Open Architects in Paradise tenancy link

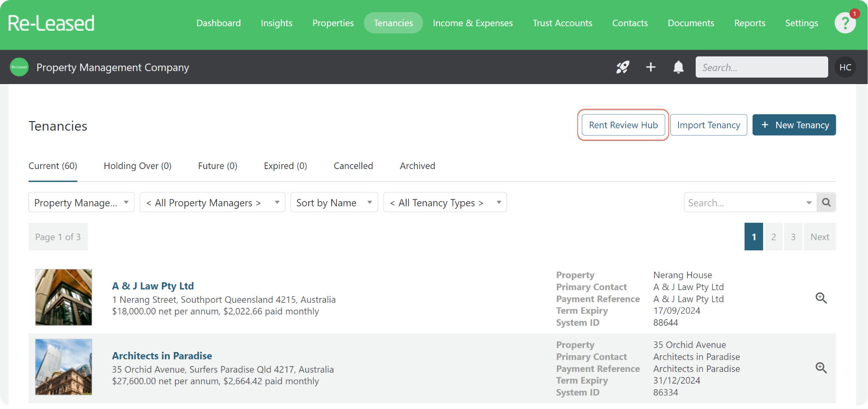162,356
